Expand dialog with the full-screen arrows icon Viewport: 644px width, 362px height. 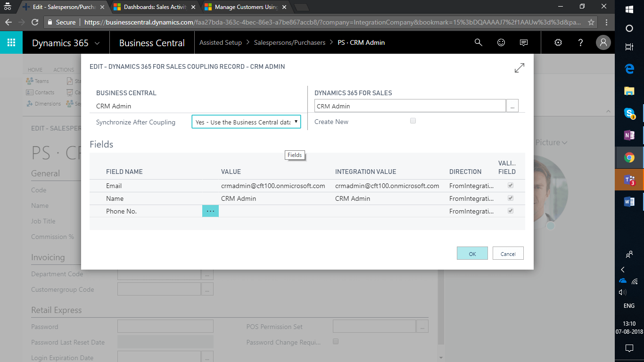click(519, 68)
